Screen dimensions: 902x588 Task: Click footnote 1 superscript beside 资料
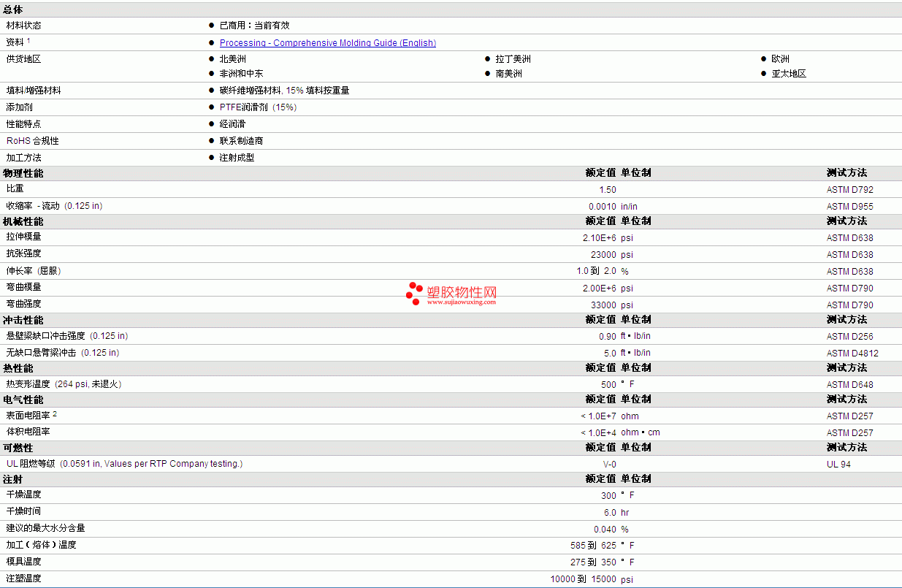tap(28, 41)
